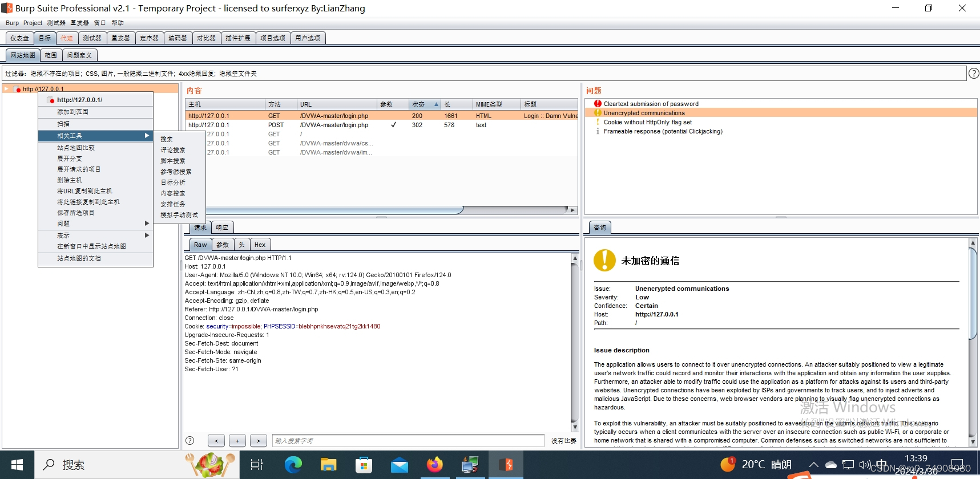980x479 pixels.
Task: Click the previous match < button
Action: (x=216, y=441)
